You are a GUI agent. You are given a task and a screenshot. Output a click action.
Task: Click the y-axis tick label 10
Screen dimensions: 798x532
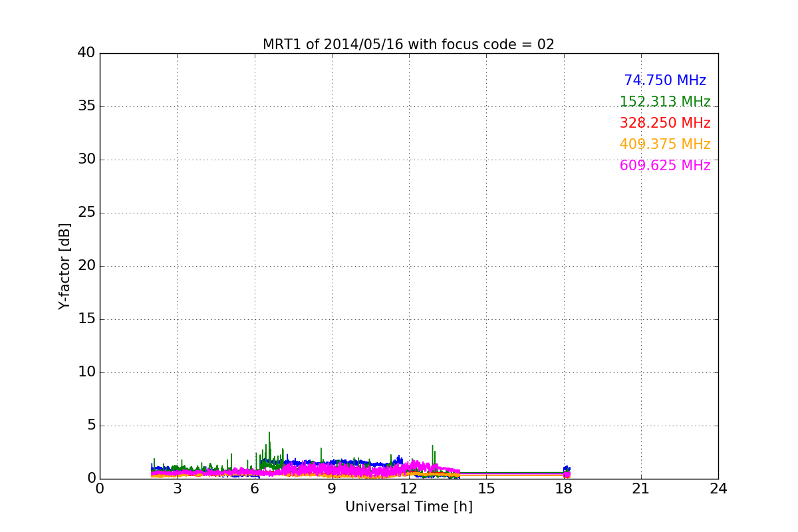point(86,372)
